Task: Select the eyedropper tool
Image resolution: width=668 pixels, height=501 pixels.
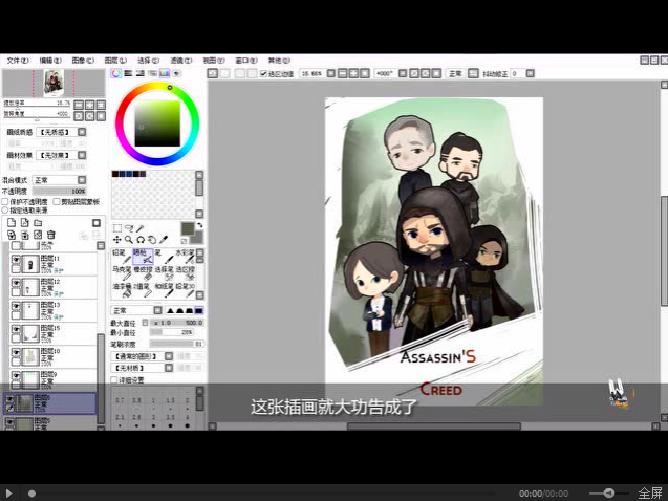Action: [164, 240]
